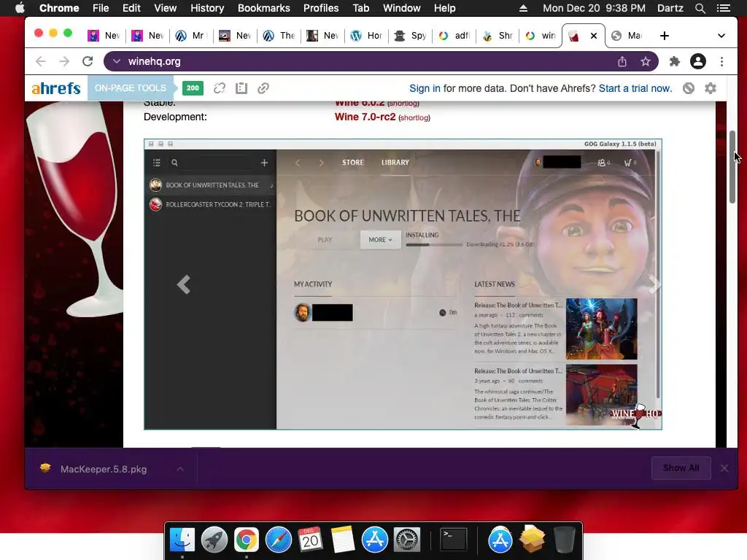Open Safari in the Dock
The image size is (747, 560).
coord(278,540)
